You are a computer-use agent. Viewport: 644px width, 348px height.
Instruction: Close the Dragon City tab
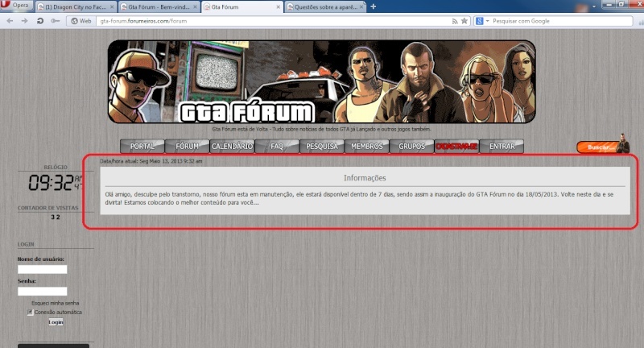point(112,7)
